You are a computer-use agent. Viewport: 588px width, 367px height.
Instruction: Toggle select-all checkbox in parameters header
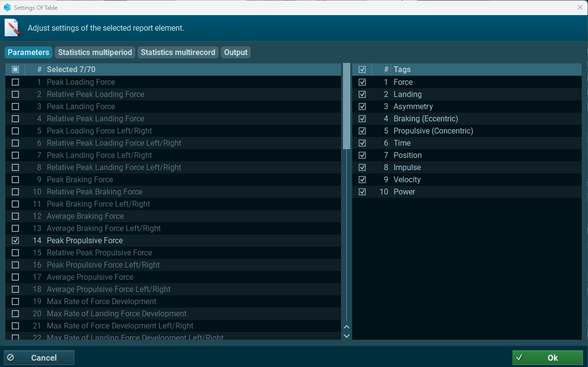16,70
